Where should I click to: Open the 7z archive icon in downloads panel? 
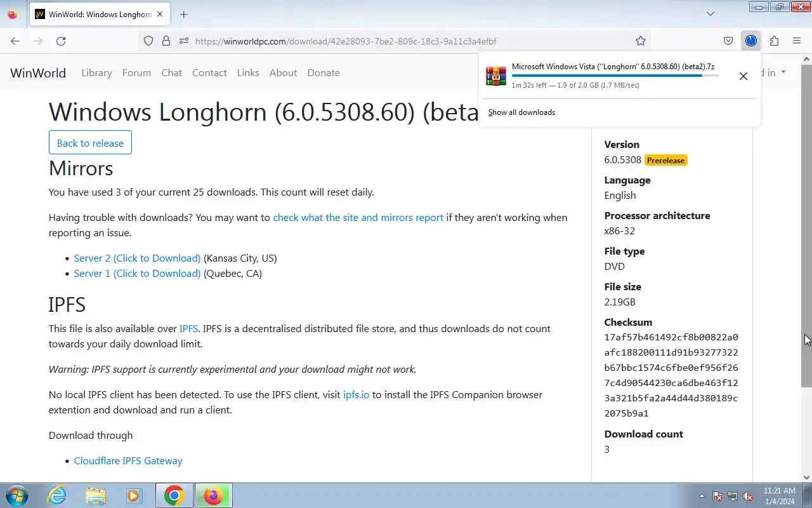point(496,76)
